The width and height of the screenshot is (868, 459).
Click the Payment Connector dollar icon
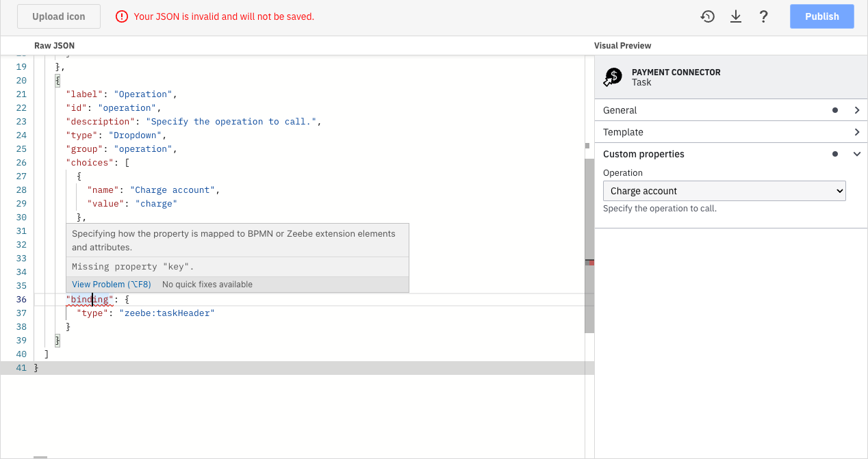[x=612, y=77]
